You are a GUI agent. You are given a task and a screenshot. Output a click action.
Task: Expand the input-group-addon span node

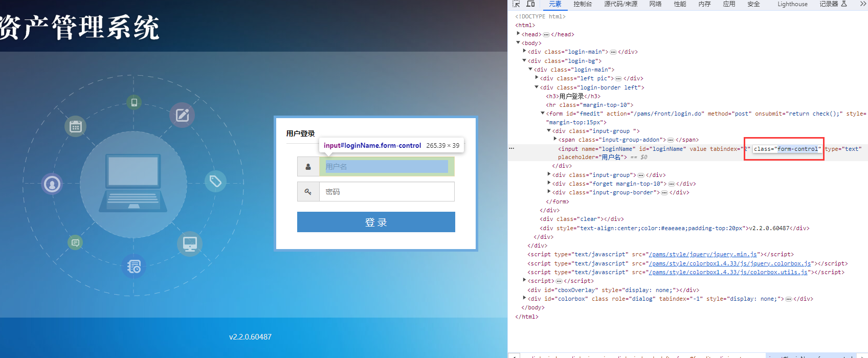pos(555,139)
